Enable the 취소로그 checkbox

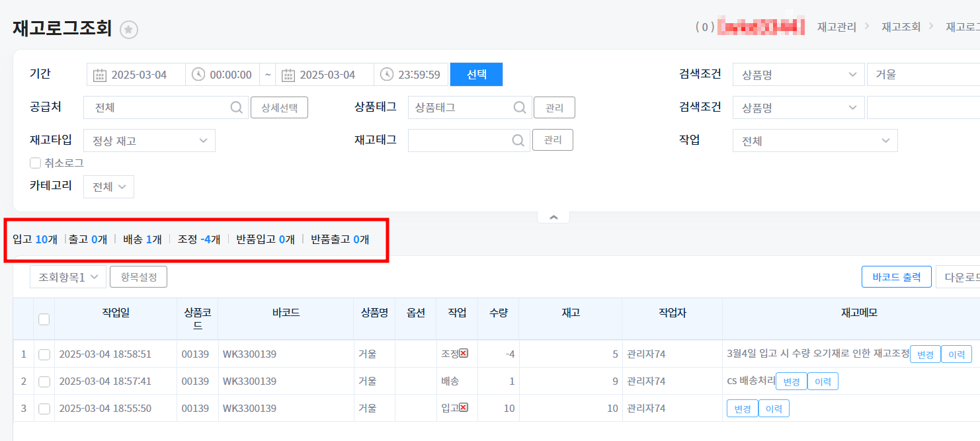coord(36,163)
